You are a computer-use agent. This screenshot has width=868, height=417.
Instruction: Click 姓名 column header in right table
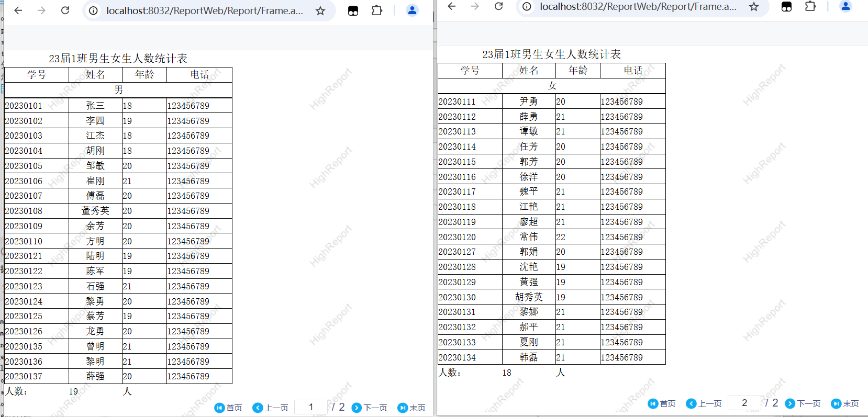click(x=529, y=71)
